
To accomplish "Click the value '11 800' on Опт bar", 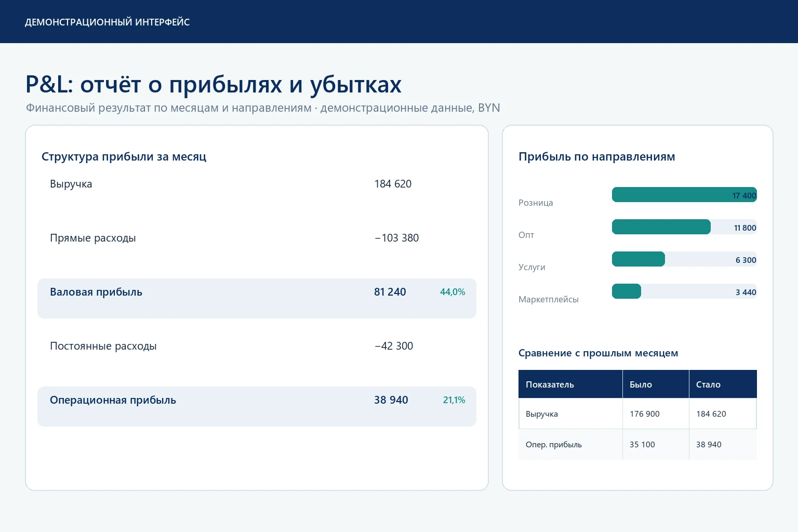I will pos(745,228).
